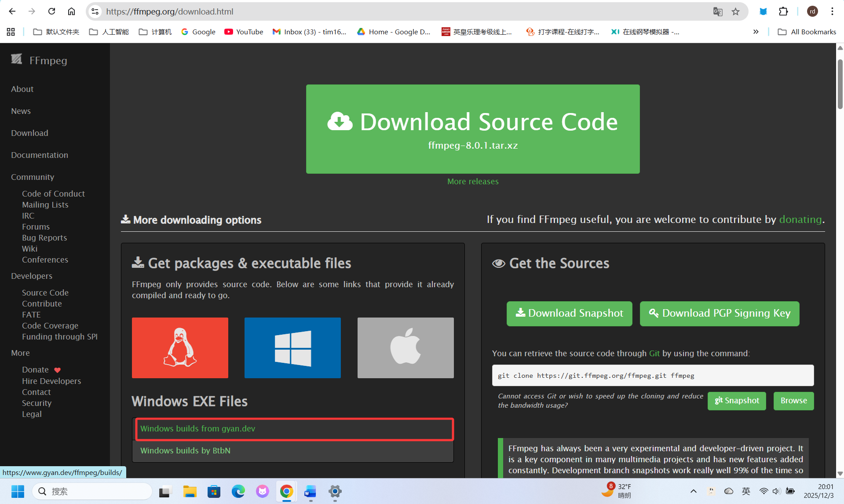Click the Linux penguin package icon
Screen dimensions: 844x504
(x=180, y=347)
